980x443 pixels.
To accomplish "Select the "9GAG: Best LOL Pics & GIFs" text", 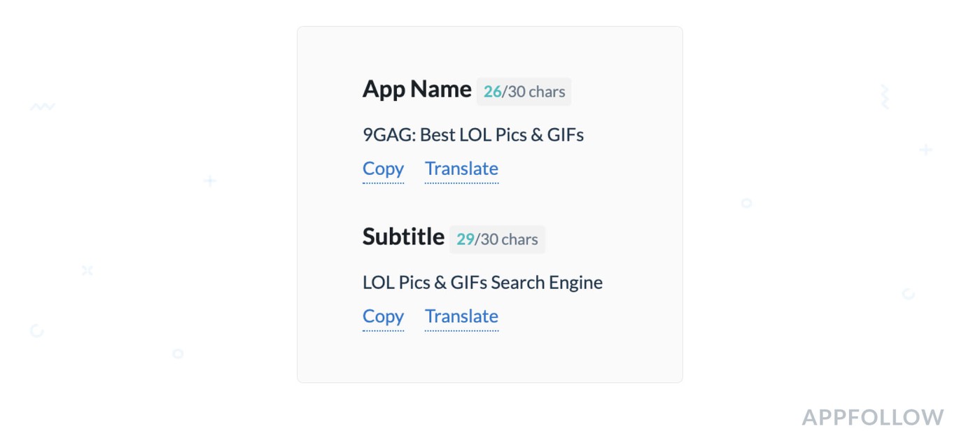I will [x=472, y=134].
